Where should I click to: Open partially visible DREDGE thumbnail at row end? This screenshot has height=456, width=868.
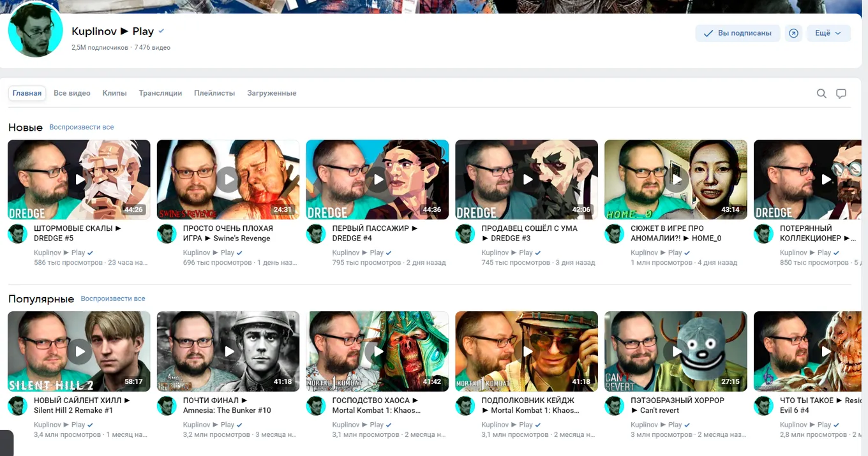(807, 180)
